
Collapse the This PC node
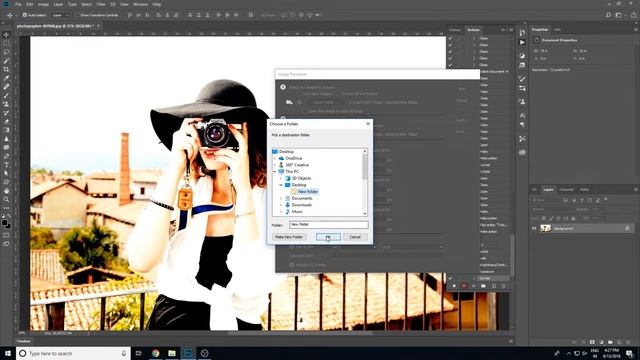pos(275,172)
